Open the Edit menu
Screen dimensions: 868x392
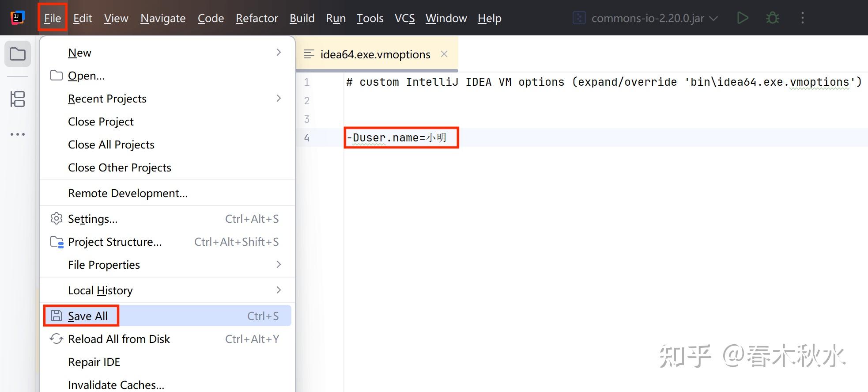pos(83,18)
